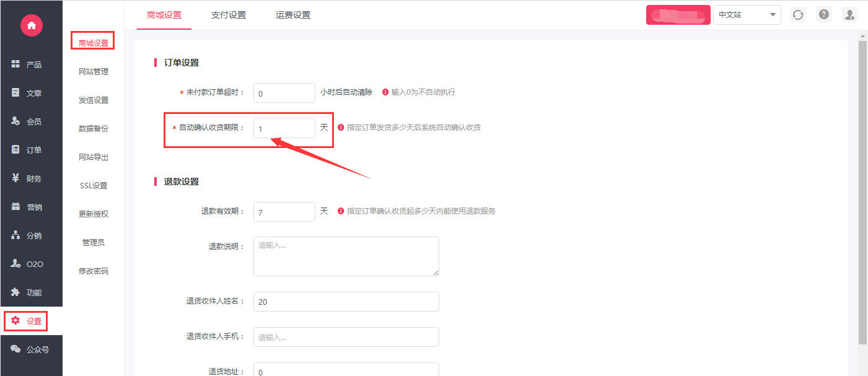Switch to the 运费设置 tab
Image resolution: width=868 pixels, height=376 pixels.
tap(293, 15)
